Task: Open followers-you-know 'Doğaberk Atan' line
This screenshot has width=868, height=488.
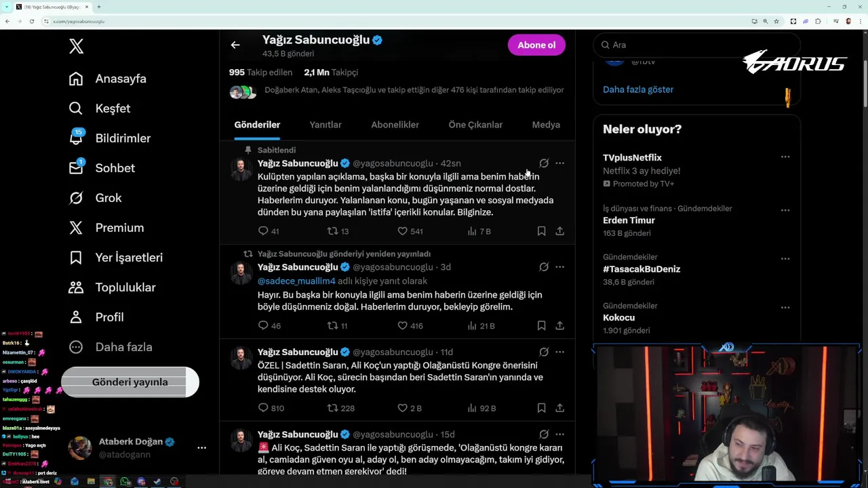Action: [414, 90]
